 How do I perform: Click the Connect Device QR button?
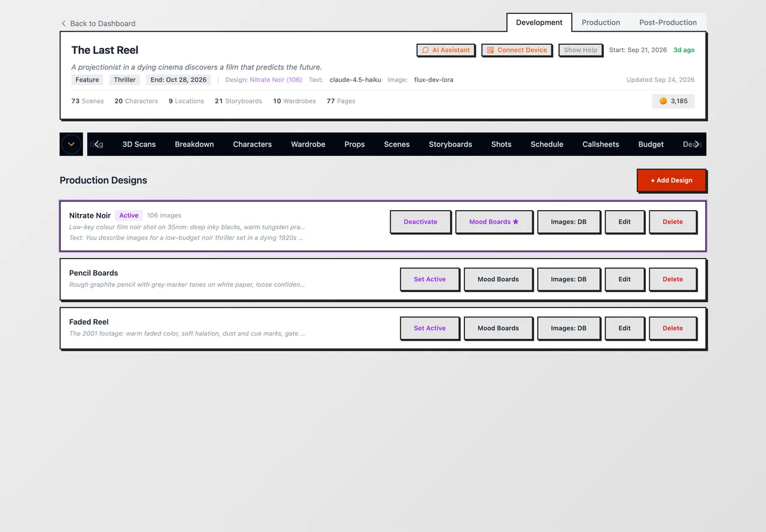pos(516,50)
